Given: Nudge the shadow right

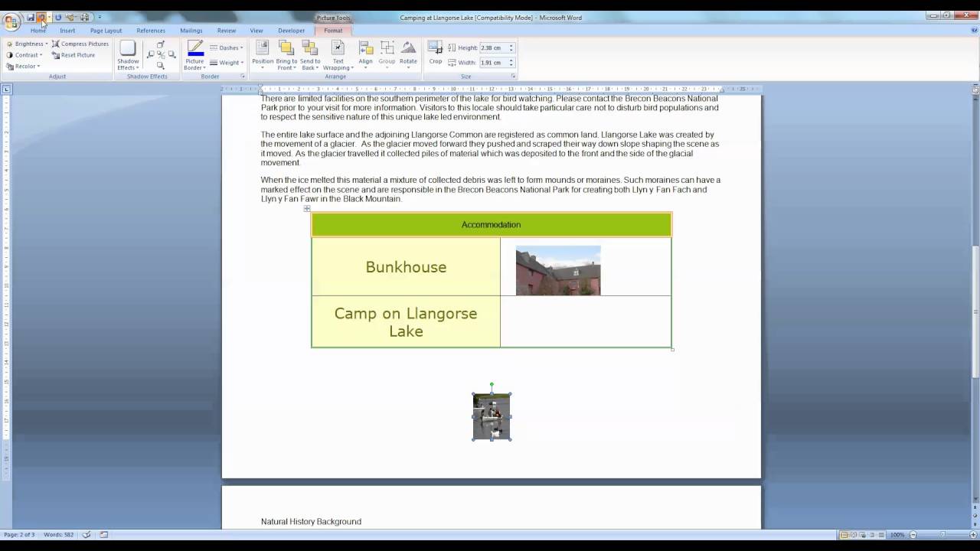Looking at the screenshot, I should coord(171,55).
